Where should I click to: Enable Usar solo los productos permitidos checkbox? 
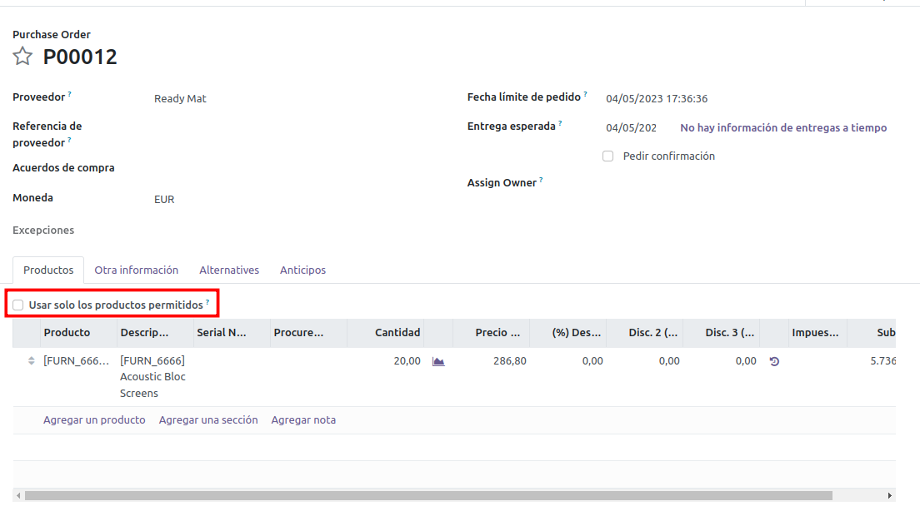(x=18, y=305)
